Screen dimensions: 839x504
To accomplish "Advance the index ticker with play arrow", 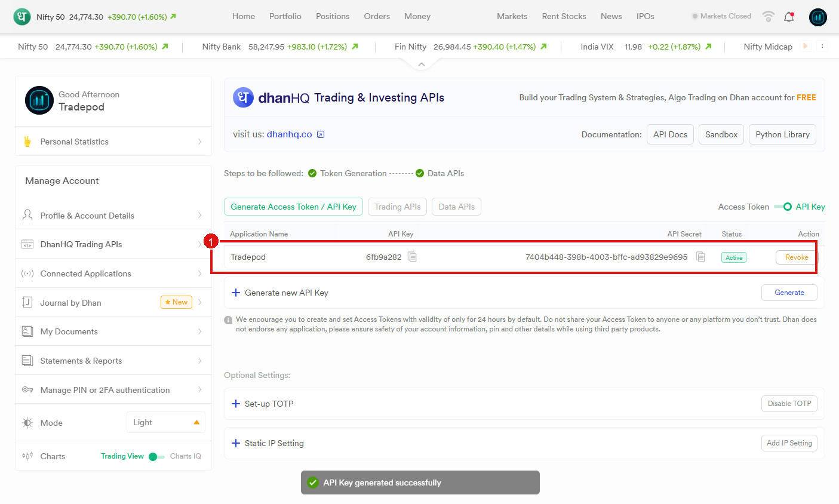I will [806, 46].
